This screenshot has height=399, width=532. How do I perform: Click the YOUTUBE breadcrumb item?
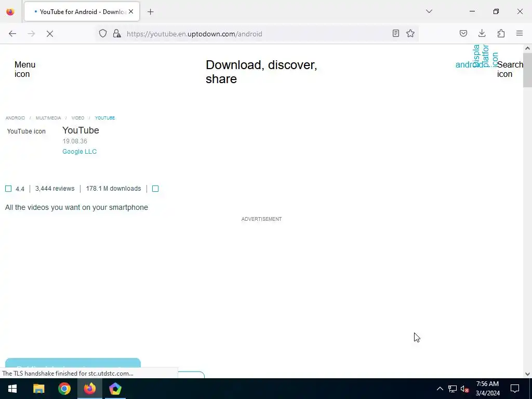pos(105,118)
